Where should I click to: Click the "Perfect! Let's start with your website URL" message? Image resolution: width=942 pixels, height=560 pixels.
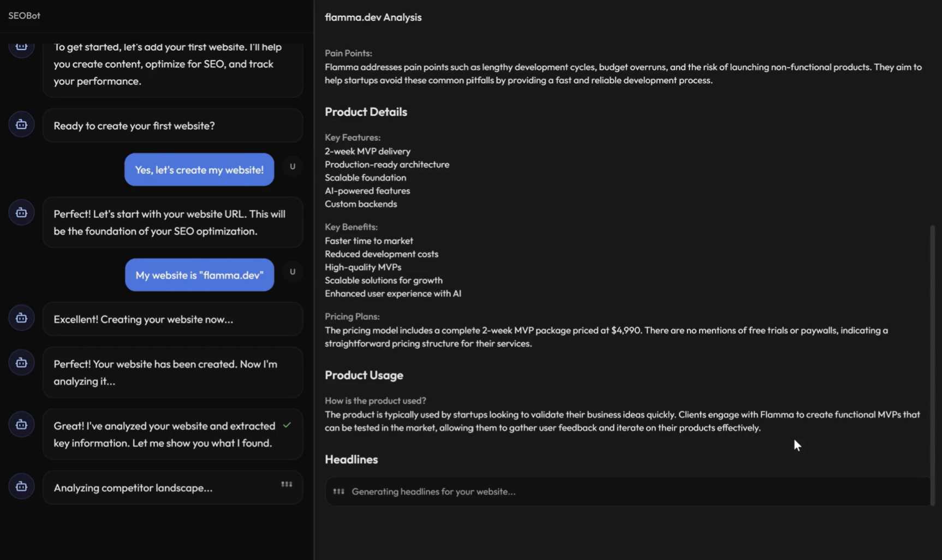click(173, 222)
